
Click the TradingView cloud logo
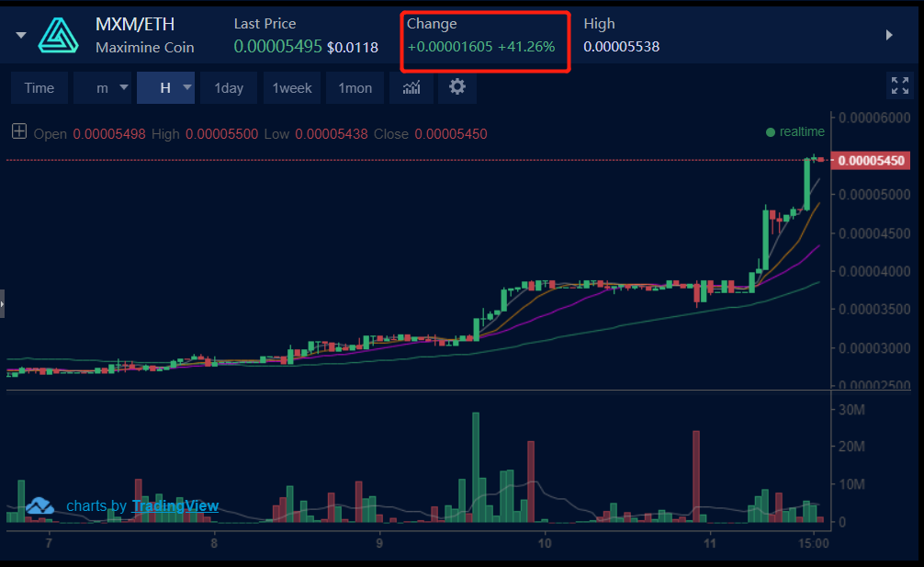pos(39,506)
